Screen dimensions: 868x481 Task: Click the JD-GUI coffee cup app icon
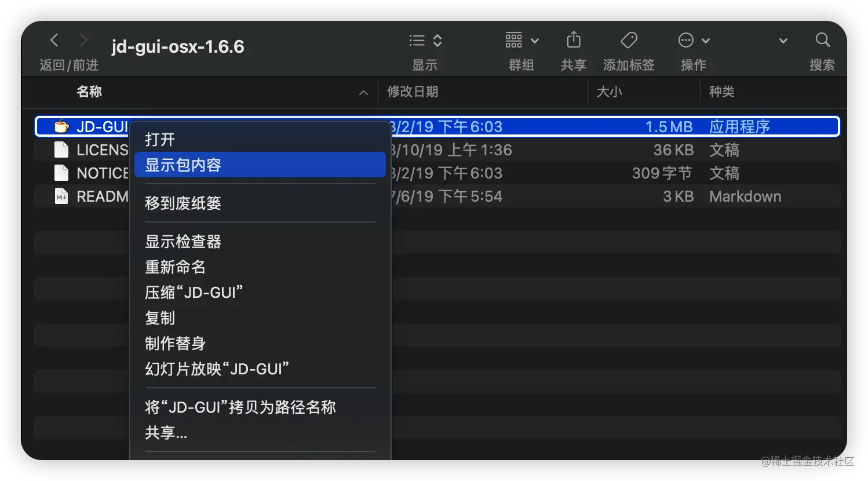point(61,126)
